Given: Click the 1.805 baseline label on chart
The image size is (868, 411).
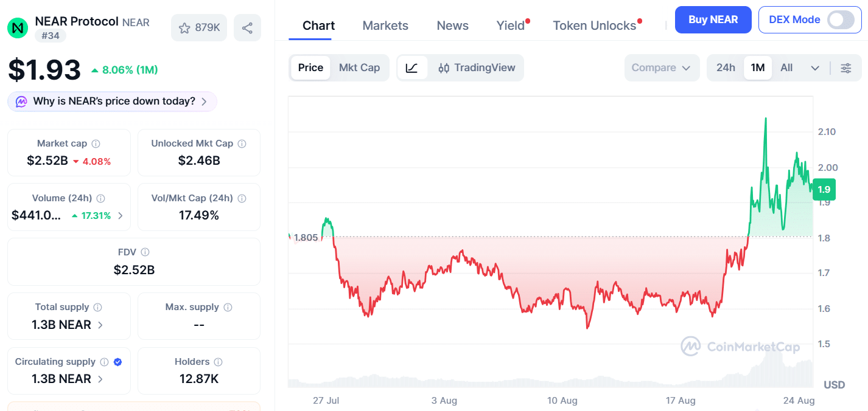Looking at the screenshot, I should coord(306,238).
